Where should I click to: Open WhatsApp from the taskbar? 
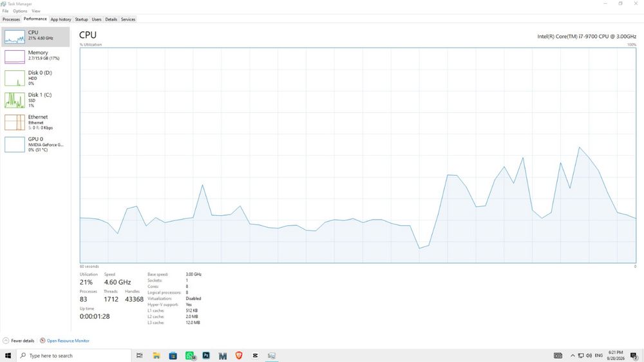tap(190, 356)
